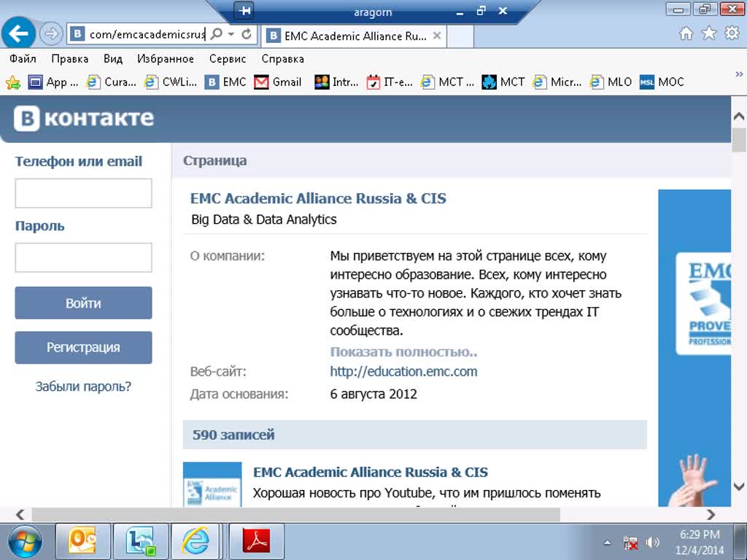747x560 pixels.
Task: Click the pin icon on the aragorn connection bar
Action: [244, 10]
